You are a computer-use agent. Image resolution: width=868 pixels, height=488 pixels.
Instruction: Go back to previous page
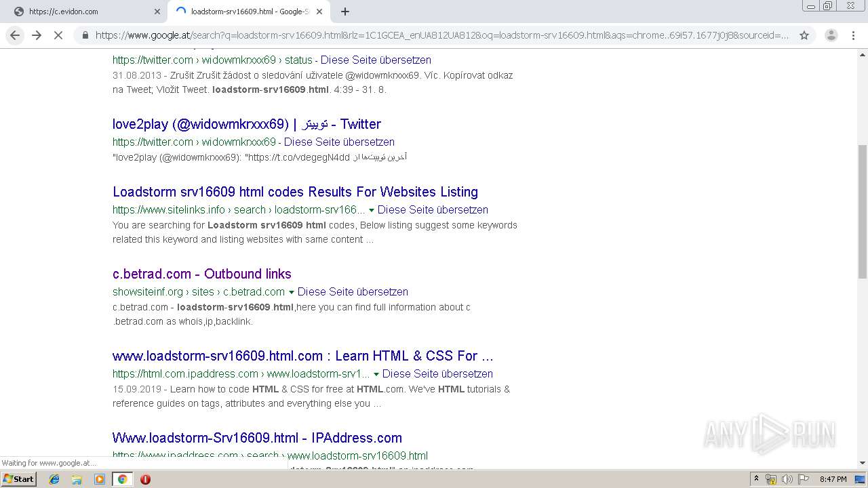(15, 35)
